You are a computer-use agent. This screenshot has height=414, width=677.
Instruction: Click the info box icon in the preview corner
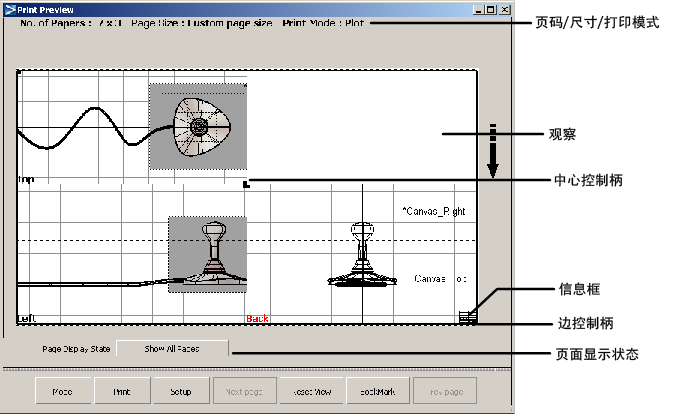pos(468,317)
